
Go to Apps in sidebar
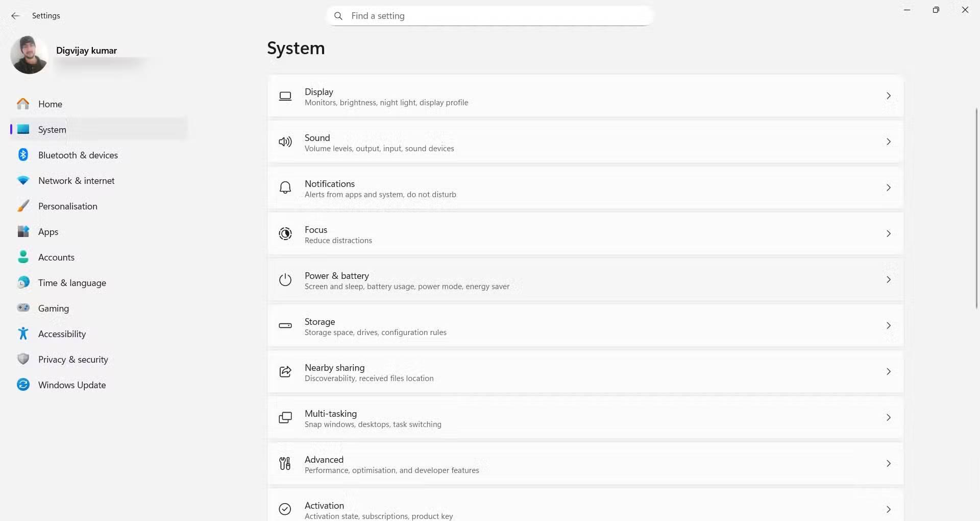click(x=48, y=232)
